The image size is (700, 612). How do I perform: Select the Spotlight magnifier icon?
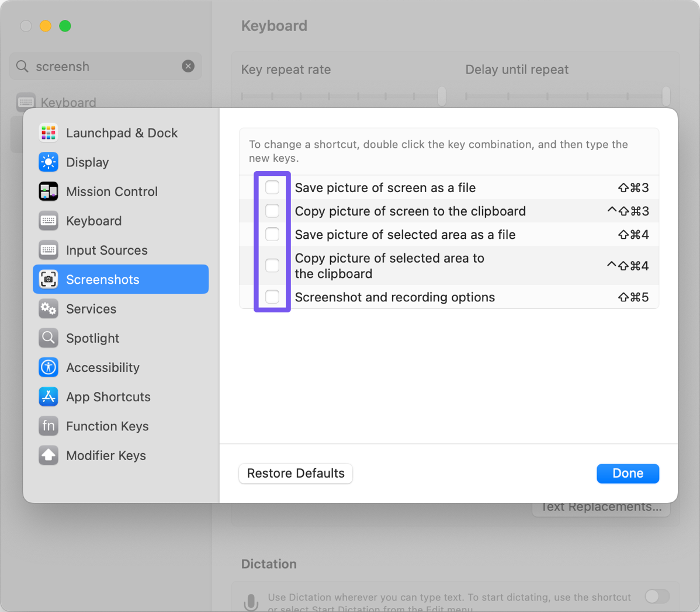coord(48,338)
